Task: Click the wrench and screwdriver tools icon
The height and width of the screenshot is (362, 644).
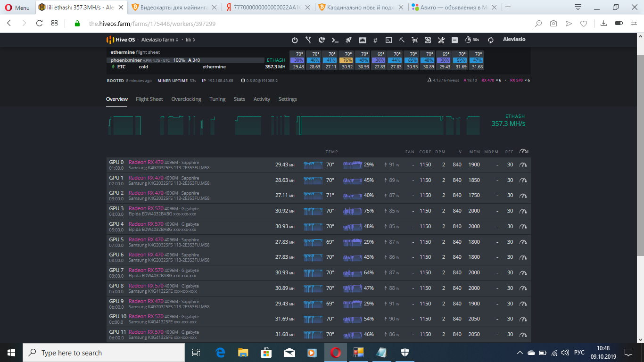Action: [x=441, y=40]
